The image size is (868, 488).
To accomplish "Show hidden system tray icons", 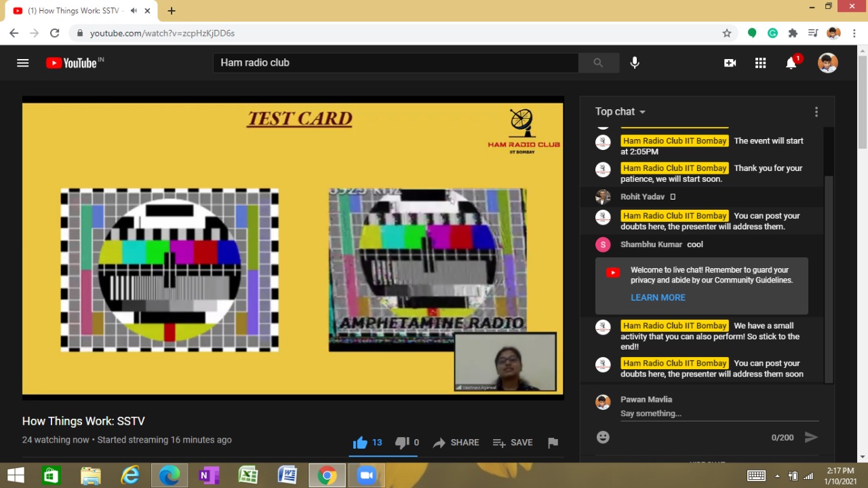I will click(777, 476).
